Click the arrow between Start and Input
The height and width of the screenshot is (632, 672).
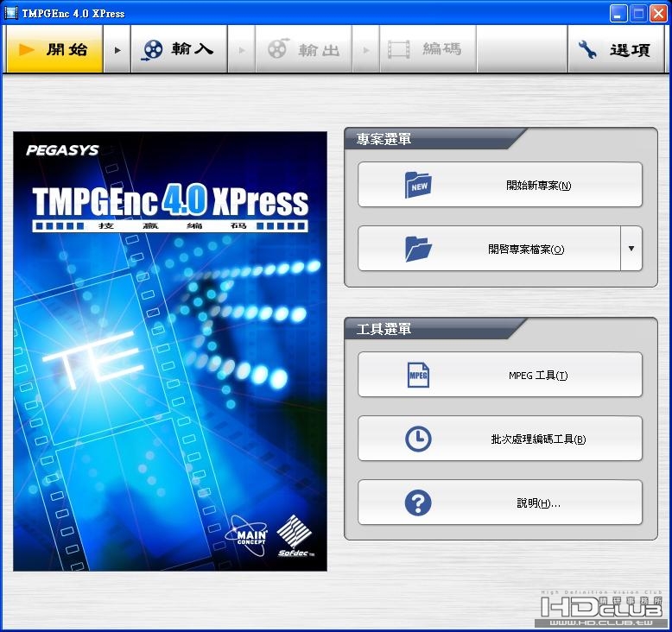click(117, 50)
